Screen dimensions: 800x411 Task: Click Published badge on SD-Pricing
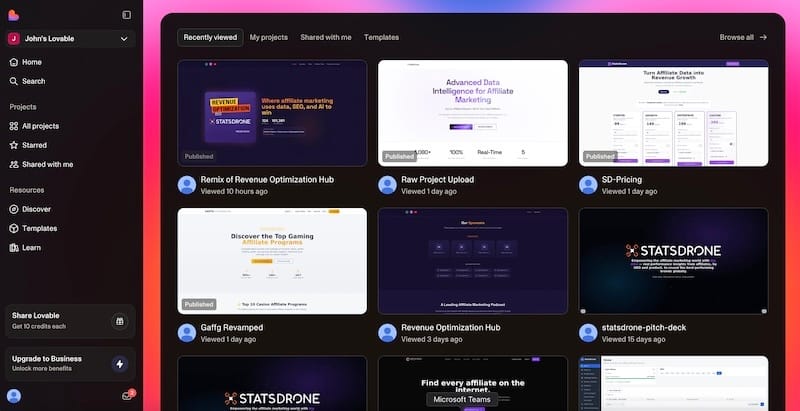[600, 157]
